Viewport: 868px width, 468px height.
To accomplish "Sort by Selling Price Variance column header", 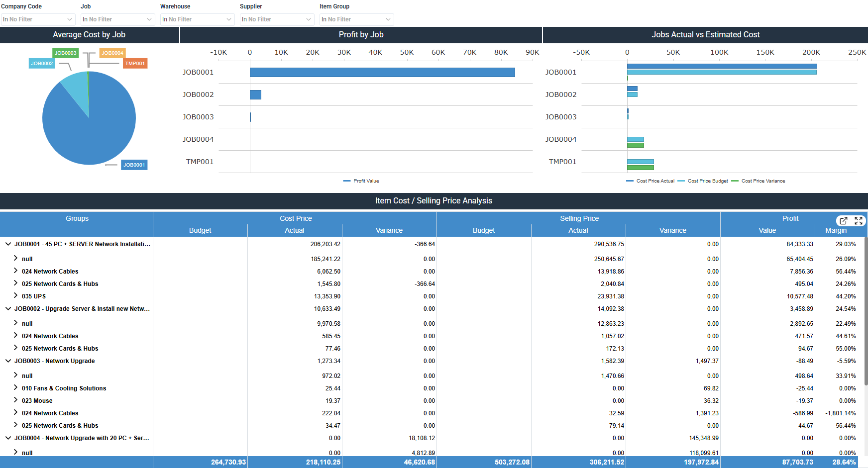I will pos(673,230).
